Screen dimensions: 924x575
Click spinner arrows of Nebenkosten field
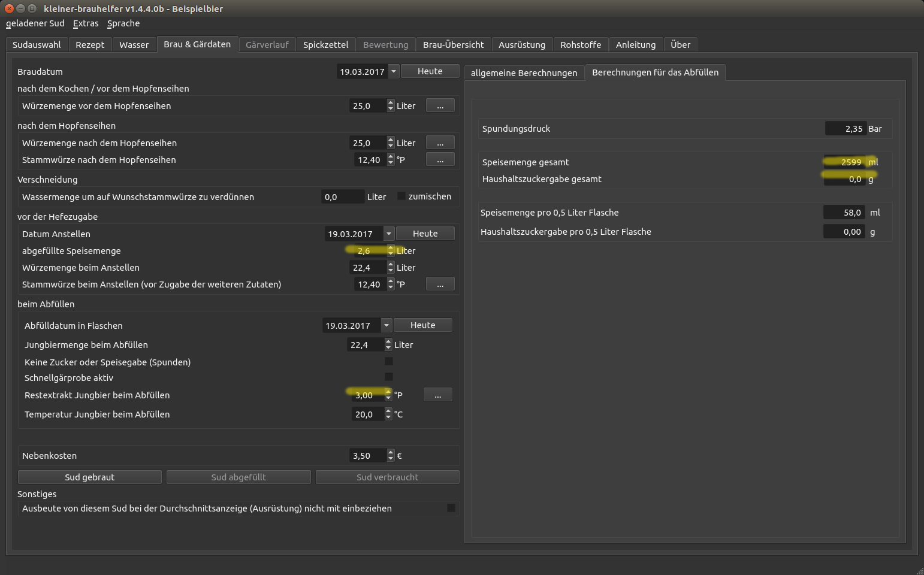point(391,456)
